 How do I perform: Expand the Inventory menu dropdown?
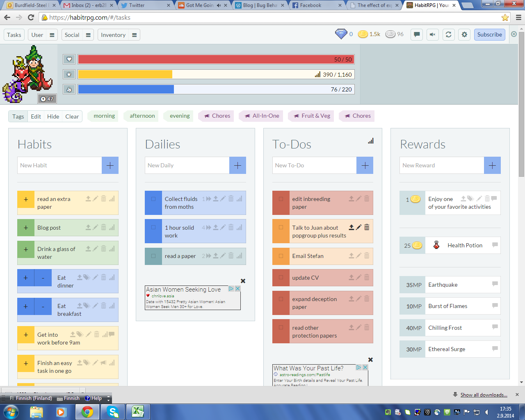(134, 35)
